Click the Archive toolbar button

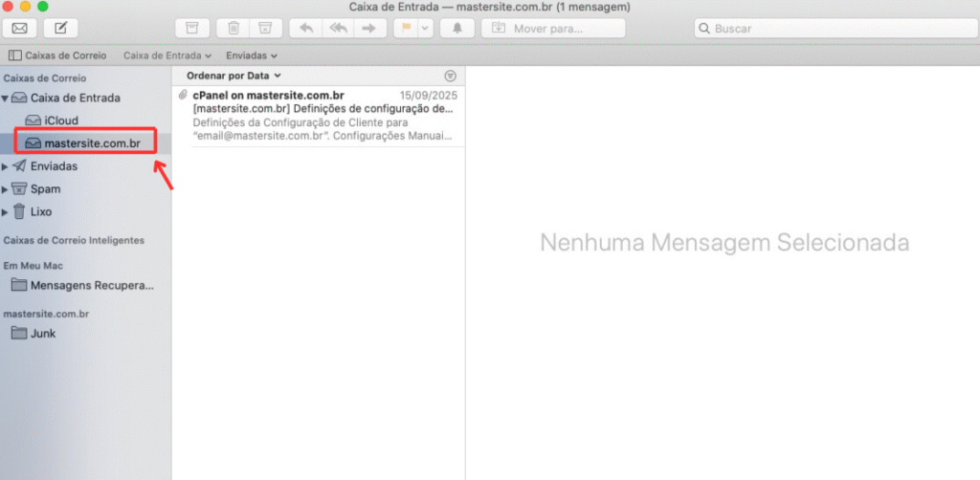click(x=192, y=29)
